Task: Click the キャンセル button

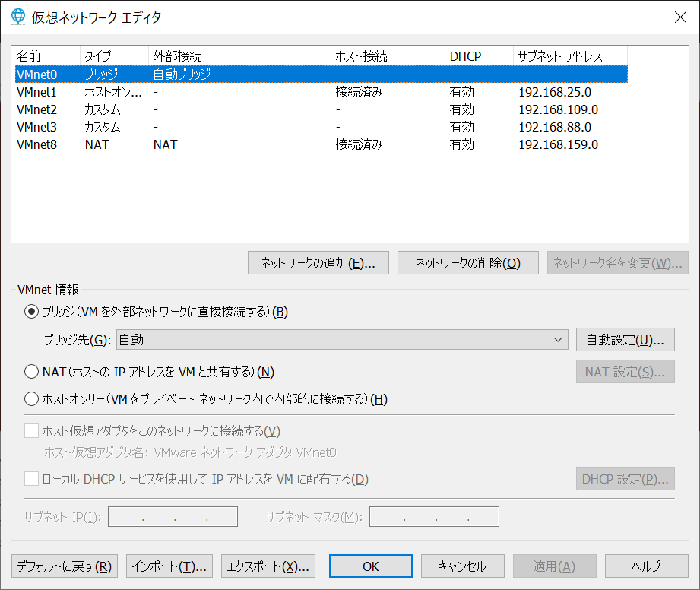Action: coord(463,566)
